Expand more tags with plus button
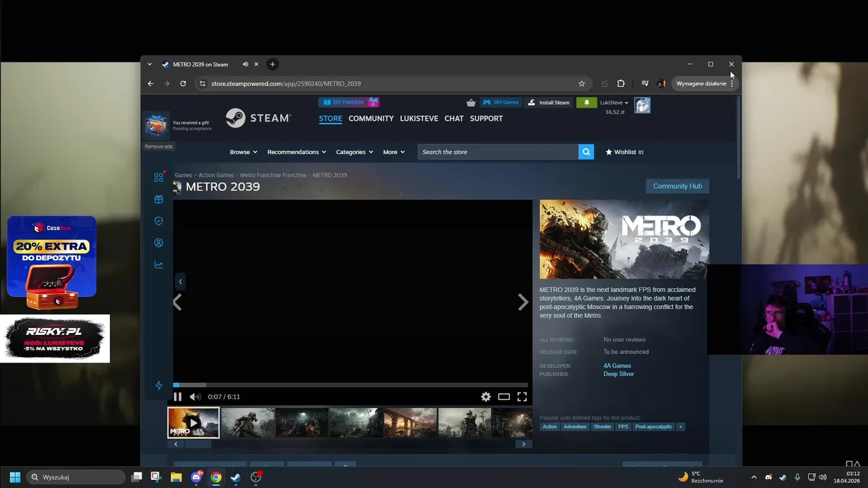Image resolution: width=868 pixels, height=488 pixels. pos(680,427)
